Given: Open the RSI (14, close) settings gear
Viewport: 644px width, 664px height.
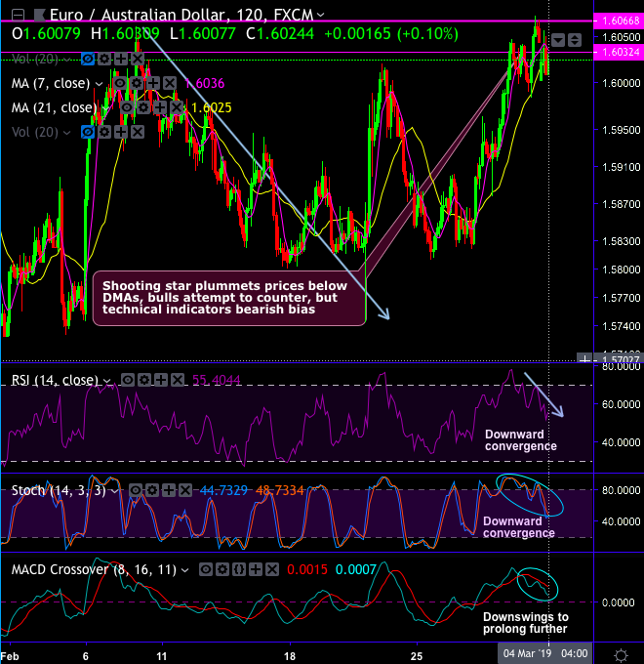Looking at the screenshot, I should 144,380.
